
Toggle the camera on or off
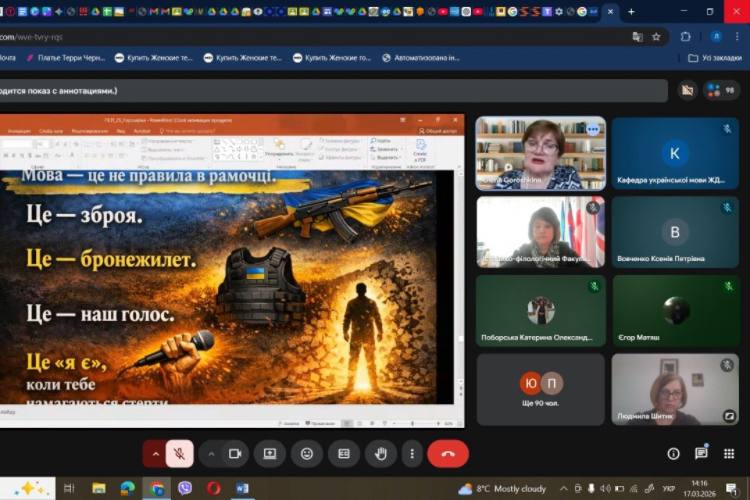point(235,453)
